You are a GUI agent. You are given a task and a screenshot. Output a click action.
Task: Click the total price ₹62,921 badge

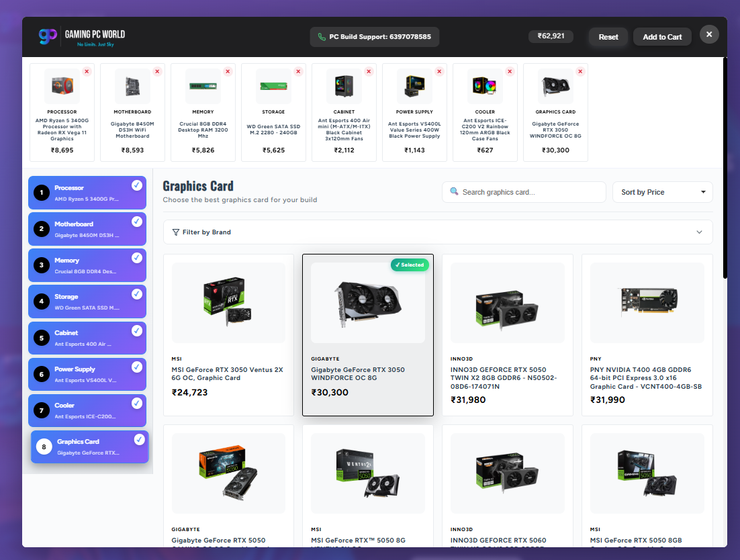(x=551, y=36)
